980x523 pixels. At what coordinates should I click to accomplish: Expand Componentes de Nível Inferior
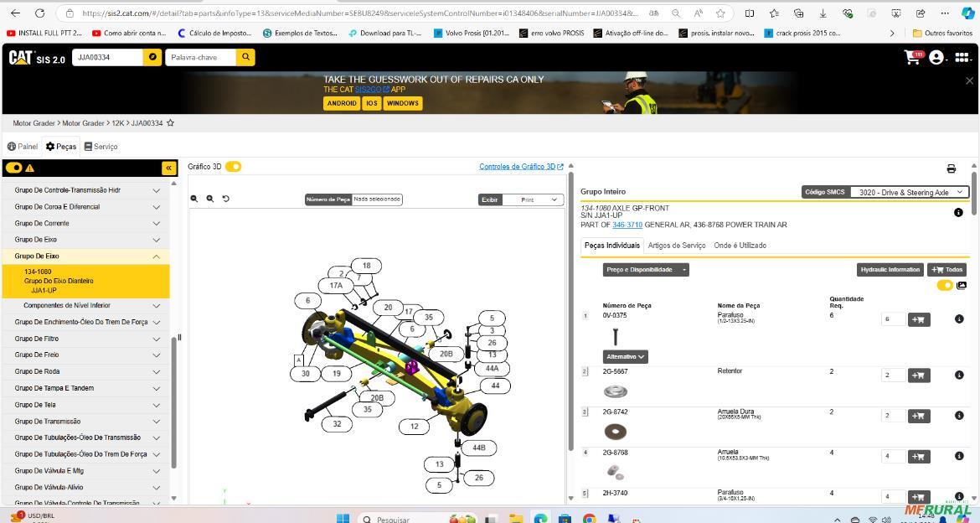click(x=87, y=305)
